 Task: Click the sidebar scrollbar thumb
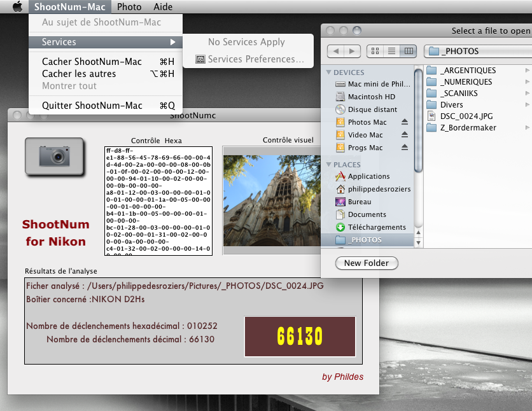418,120
